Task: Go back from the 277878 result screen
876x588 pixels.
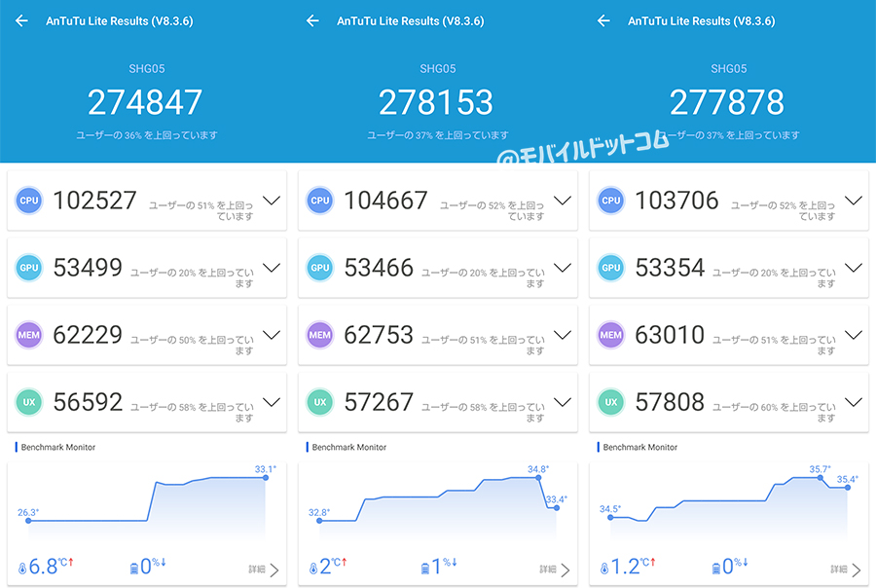Action: click(603, 20)
